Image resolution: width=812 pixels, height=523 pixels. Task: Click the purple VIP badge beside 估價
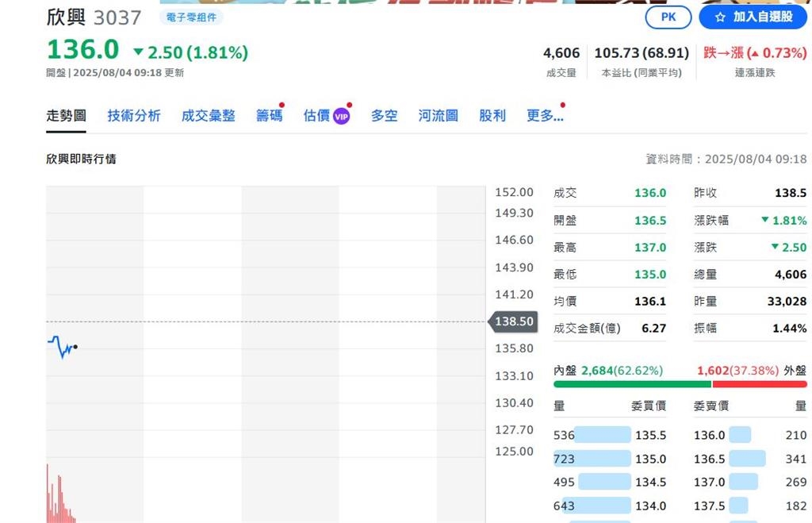(x=341, y=114)
